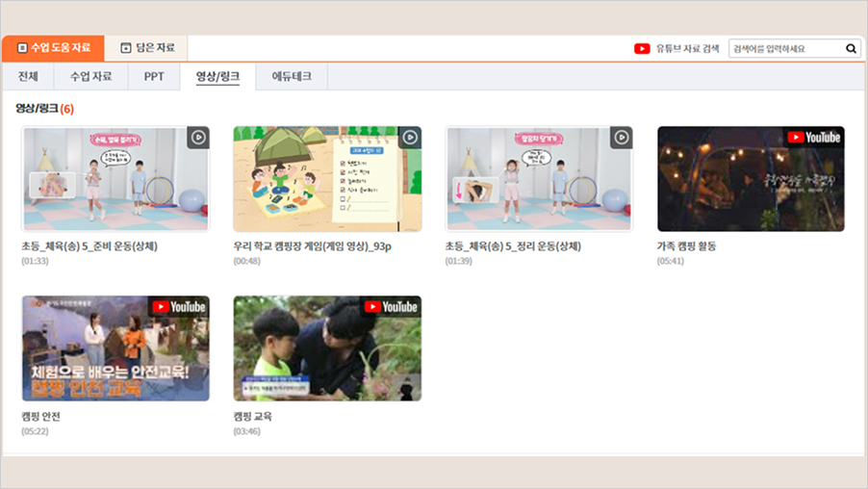
Task: Click play icon on 준비 운동 video
Action: pos(197,138)
